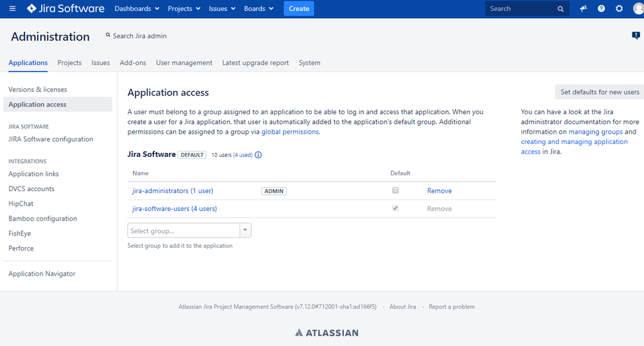644x346 pixels.
Task: Click the 4 used link
Action: coord(243,155)
